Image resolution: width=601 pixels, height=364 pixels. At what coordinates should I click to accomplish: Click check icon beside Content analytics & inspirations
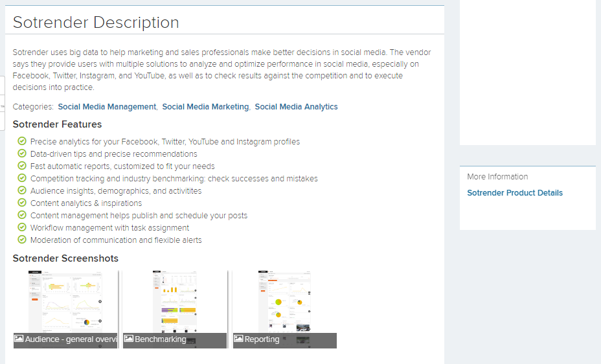[x=22, y=203]
